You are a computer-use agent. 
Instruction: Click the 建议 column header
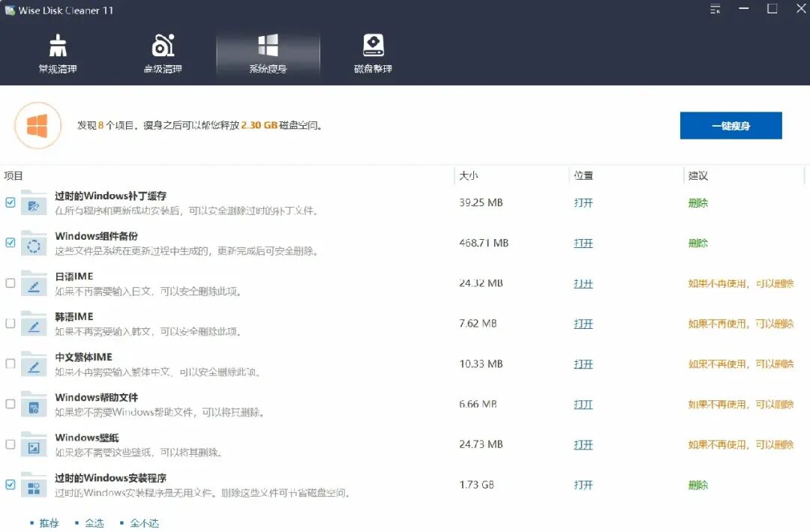(698, 176)
